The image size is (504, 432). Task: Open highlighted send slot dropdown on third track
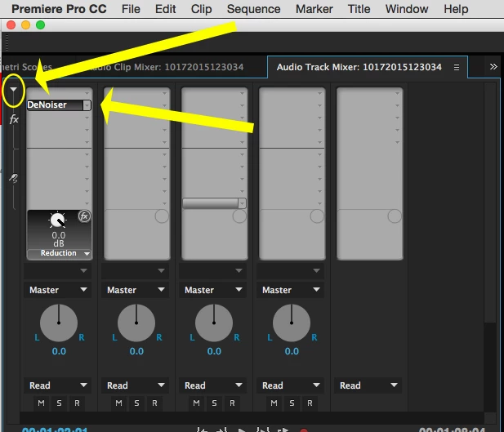[242, 203]
